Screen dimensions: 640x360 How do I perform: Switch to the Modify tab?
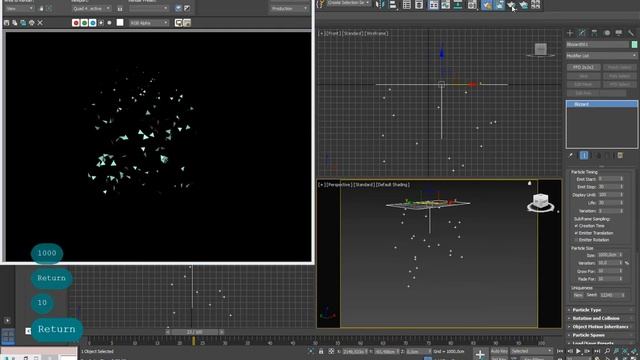tap(582, 33)
